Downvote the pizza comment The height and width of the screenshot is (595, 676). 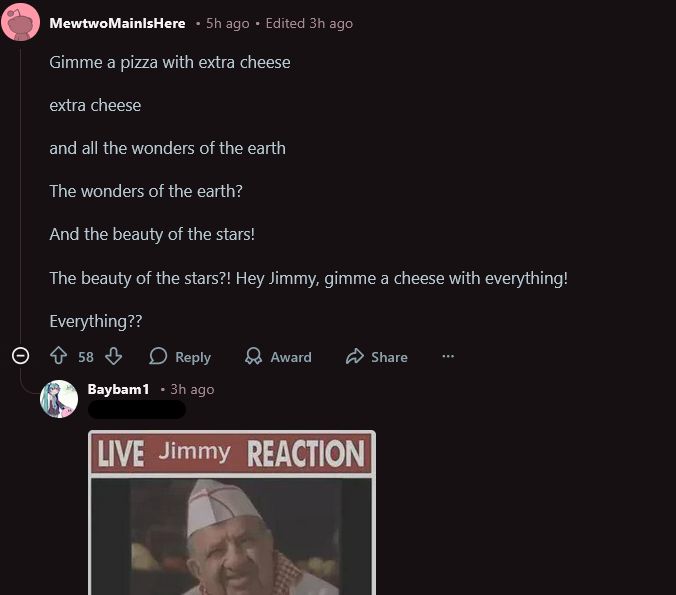pyautogui.click(x=113, y=356)
